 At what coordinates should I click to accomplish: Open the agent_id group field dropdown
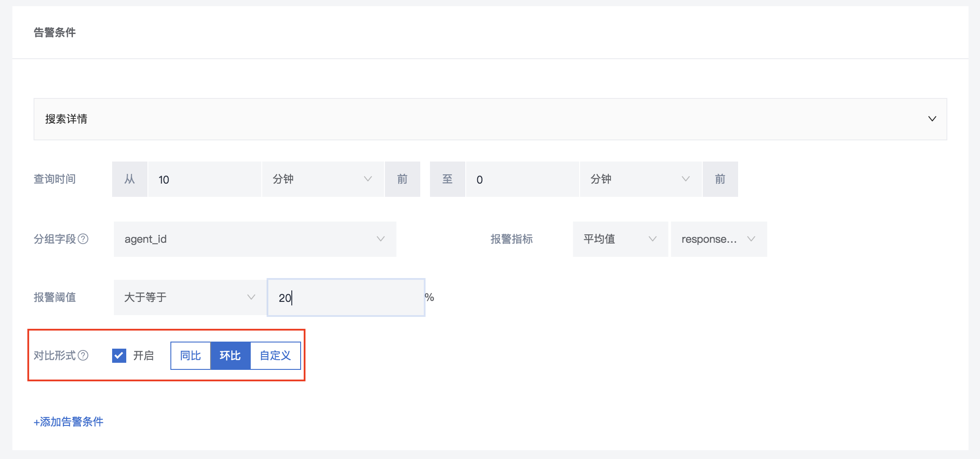click(x=255, y=239)
